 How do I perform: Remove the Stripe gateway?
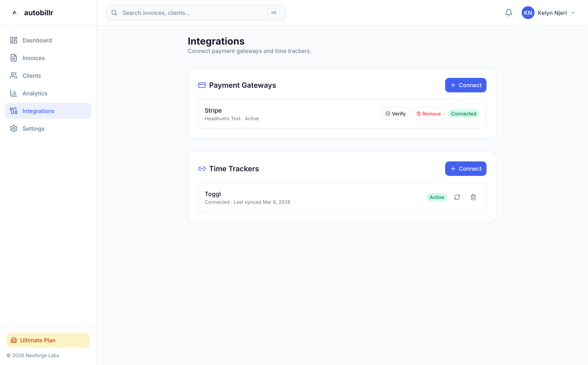pos(428,114)
